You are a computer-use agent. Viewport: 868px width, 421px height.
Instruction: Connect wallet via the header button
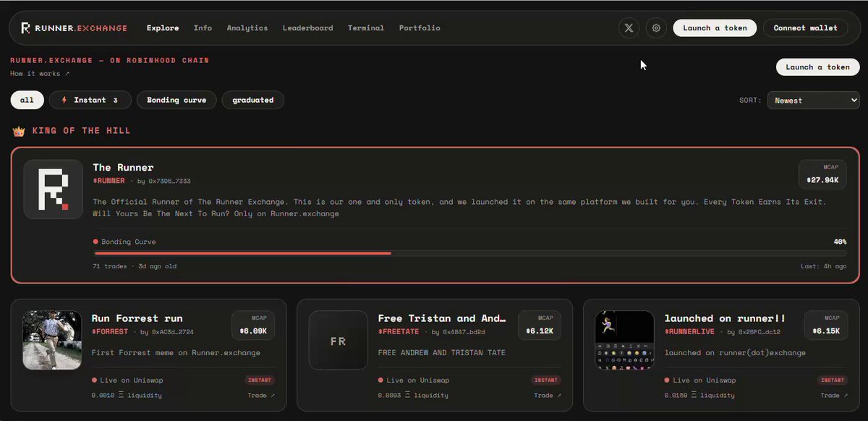tap(806, 28)
